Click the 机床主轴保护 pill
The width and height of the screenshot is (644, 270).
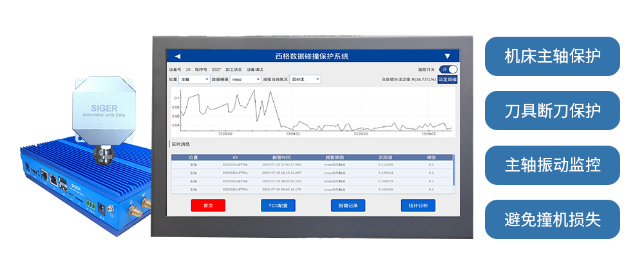[553, 56]
